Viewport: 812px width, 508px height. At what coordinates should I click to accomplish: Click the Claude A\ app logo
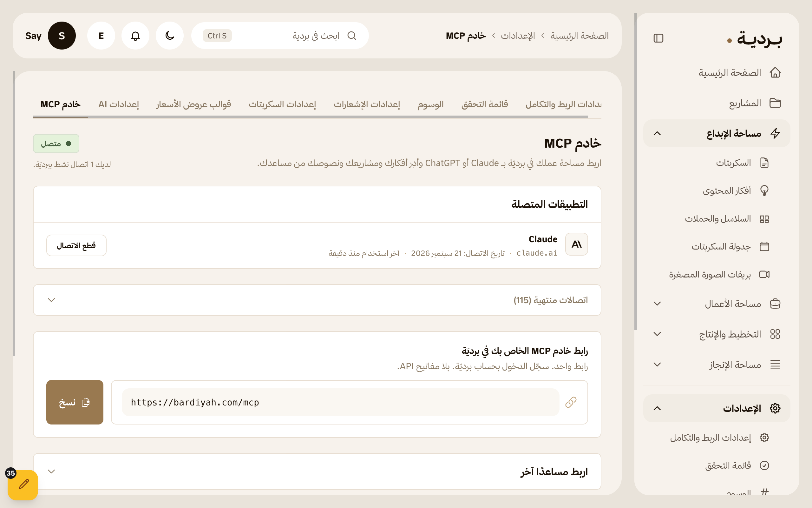(576, 244)
